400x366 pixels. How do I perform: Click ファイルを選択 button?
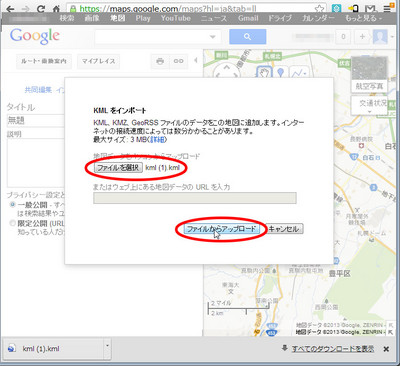tap(118, 167)
